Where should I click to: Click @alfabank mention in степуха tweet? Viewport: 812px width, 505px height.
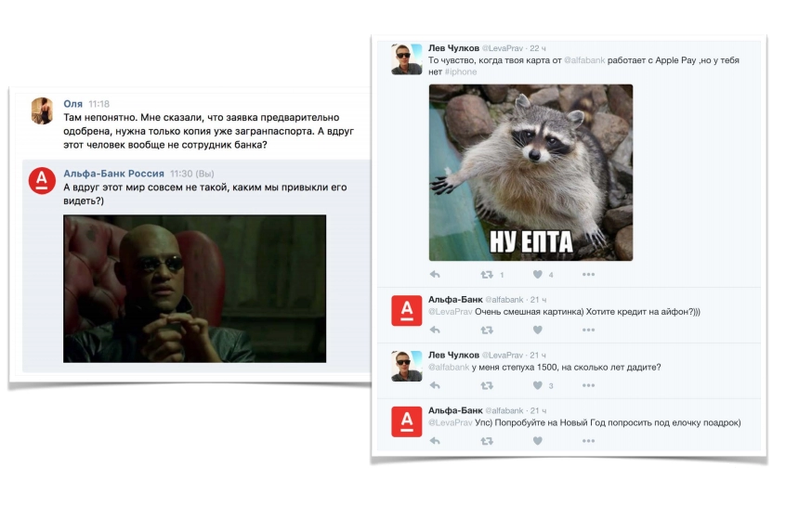tap(449, 367)
